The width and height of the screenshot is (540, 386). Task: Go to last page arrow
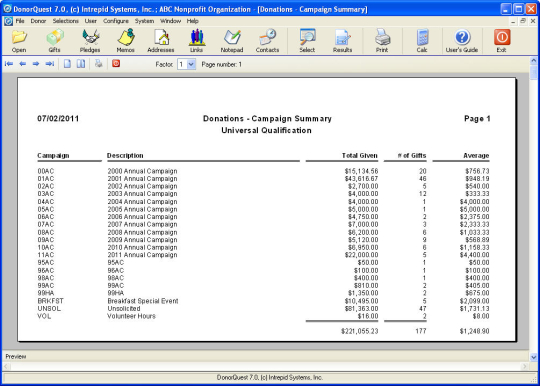pos(50,64)
